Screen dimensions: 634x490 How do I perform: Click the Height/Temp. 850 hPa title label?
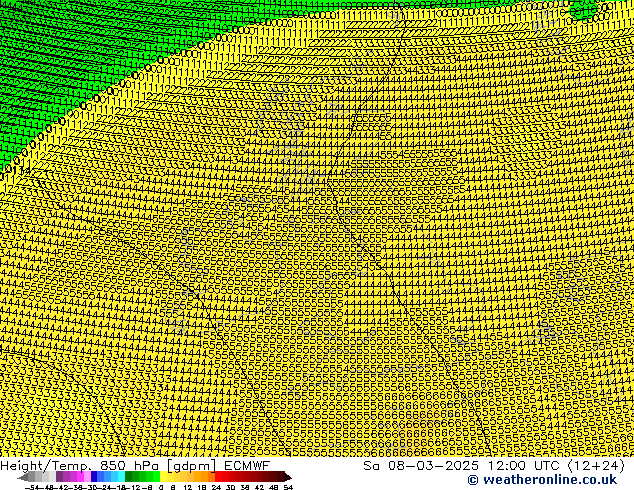[x=90, y=466]
